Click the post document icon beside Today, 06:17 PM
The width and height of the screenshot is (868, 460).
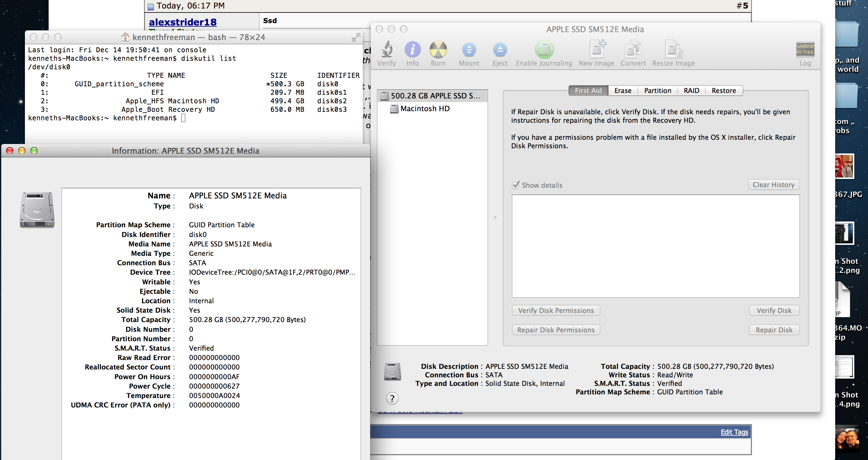click(151, 6)
